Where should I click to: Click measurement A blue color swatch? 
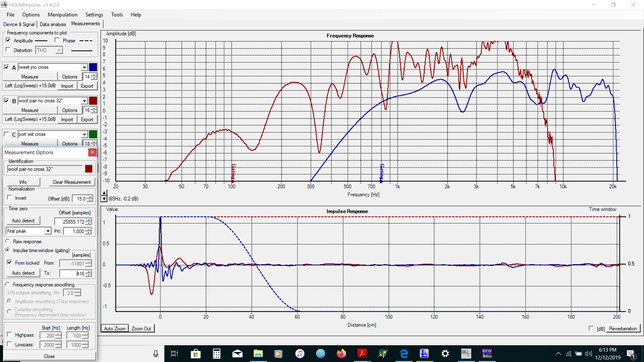click(x=93, y=67)
